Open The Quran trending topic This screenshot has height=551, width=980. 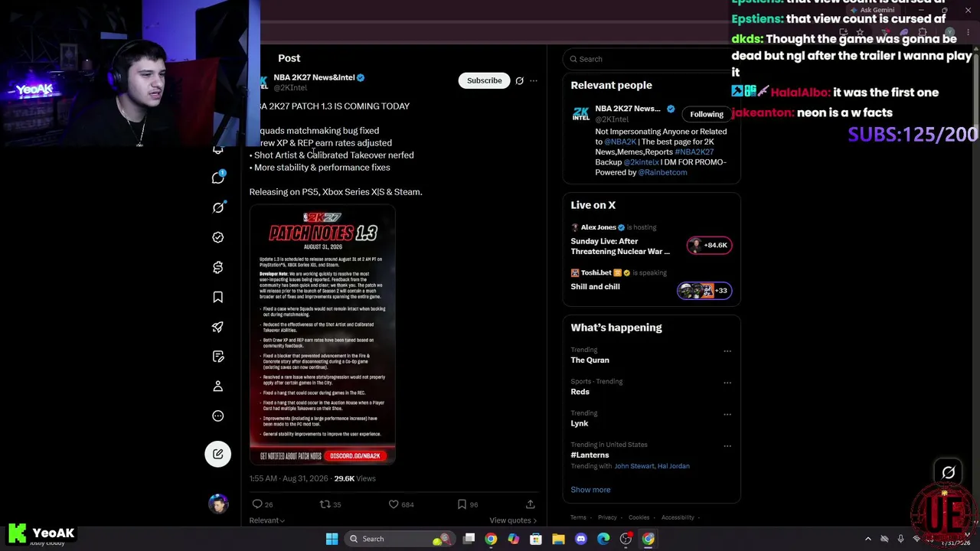[590, 360]
